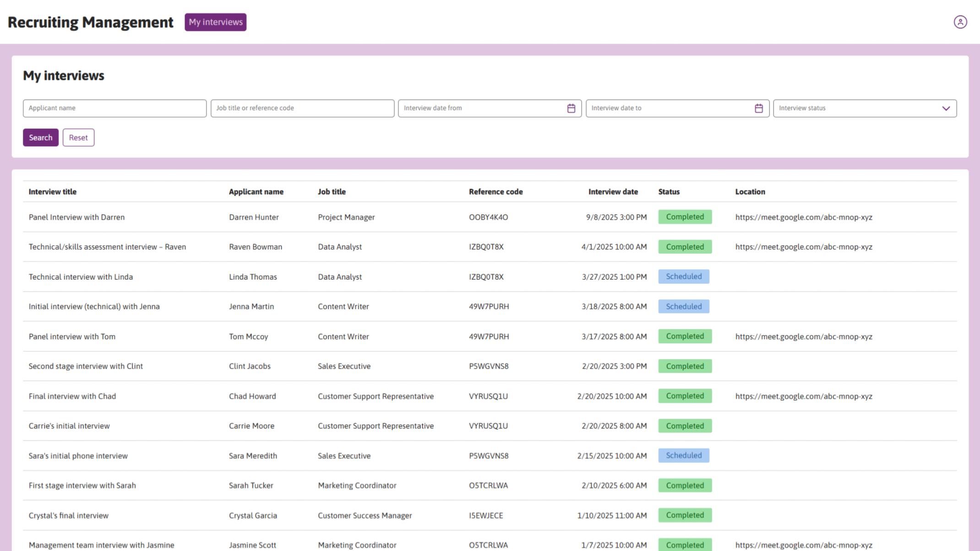
Task: Click the Project Manager job title
Action: [346, 217]
